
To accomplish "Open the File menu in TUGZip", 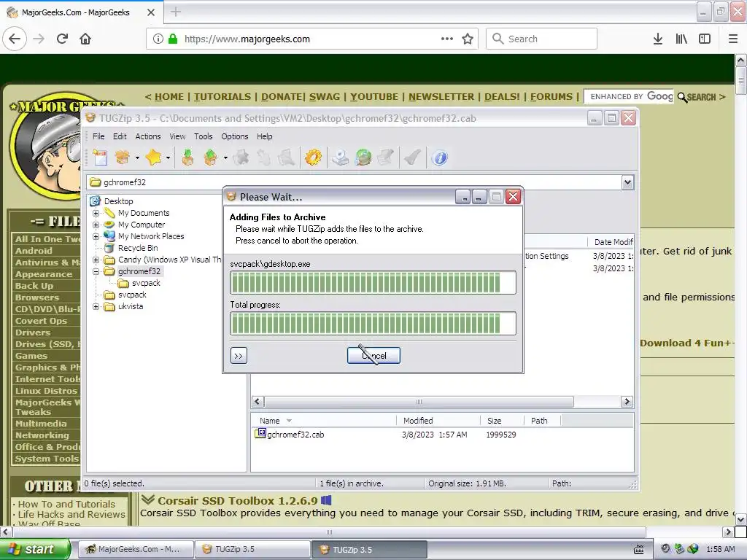I will 98,136.
